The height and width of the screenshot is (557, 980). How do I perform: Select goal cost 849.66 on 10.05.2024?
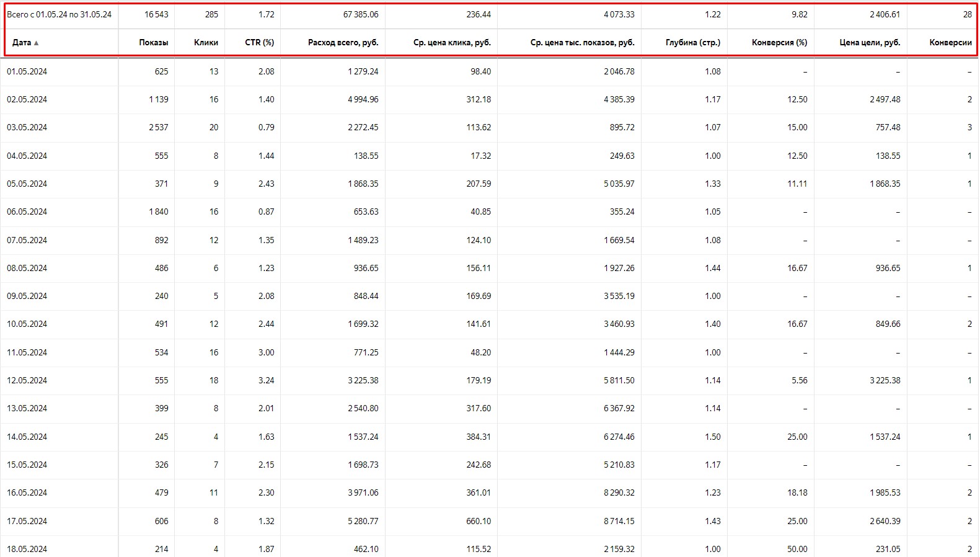(888, 324)
